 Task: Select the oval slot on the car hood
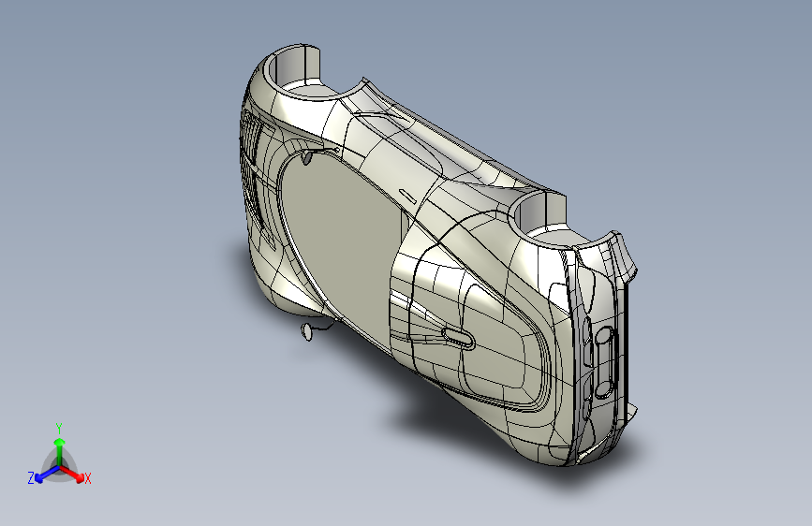459,338
